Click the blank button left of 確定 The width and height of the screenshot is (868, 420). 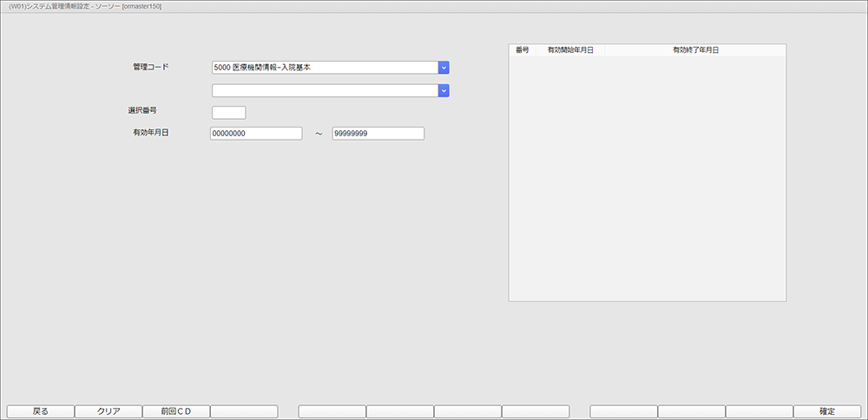point(759,411)
